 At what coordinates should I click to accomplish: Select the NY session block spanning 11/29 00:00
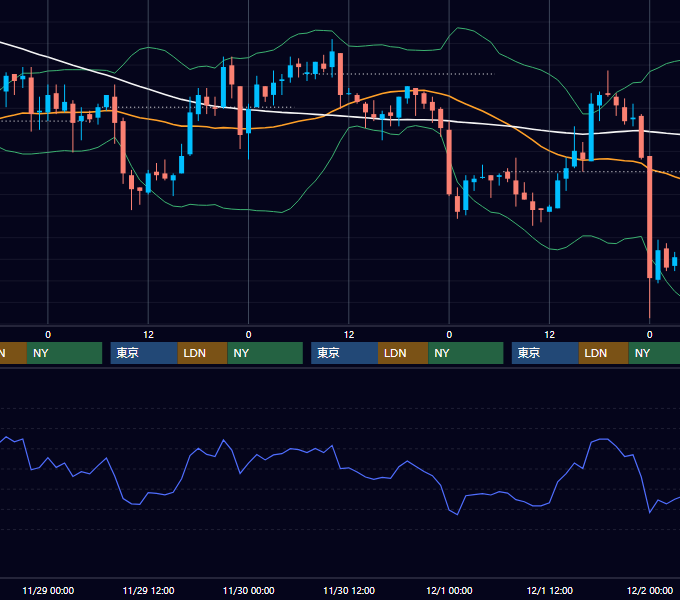point(64,353)
